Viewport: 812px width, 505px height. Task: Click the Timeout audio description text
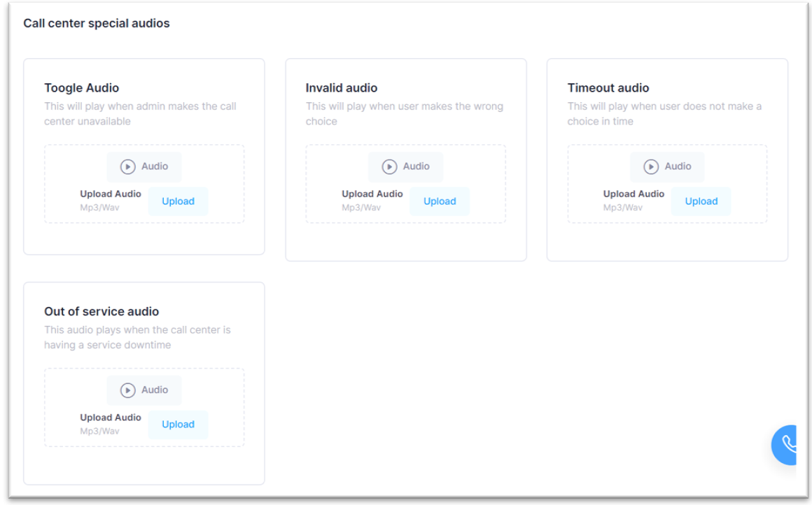(x=664, y=114)
